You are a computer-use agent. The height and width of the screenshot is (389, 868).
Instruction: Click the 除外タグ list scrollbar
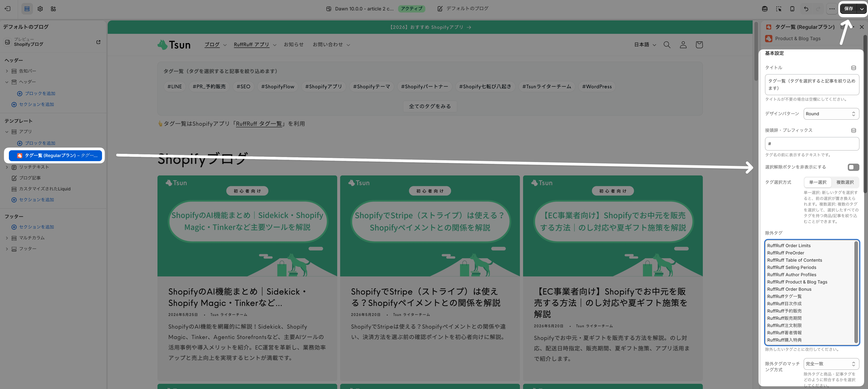[x=856, y=292]
